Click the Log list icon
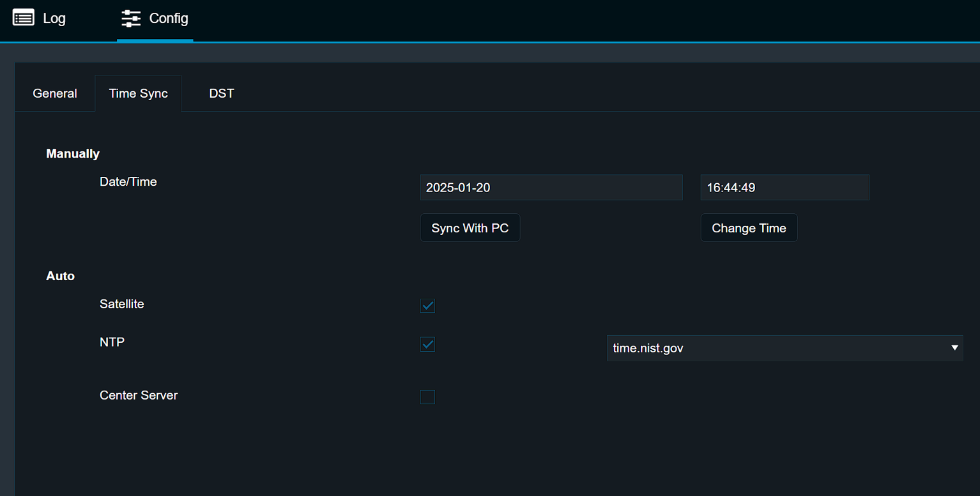 tap(24, 18)
